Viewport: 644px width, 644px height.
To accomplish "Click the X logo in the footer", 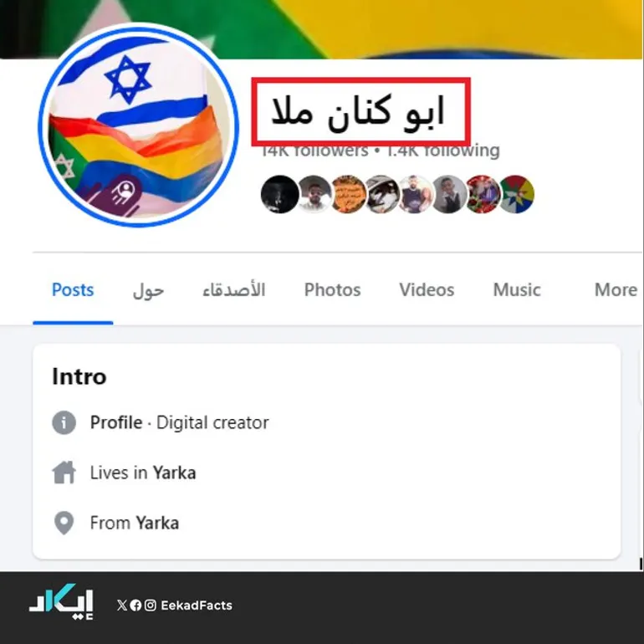I will (122, 605).
